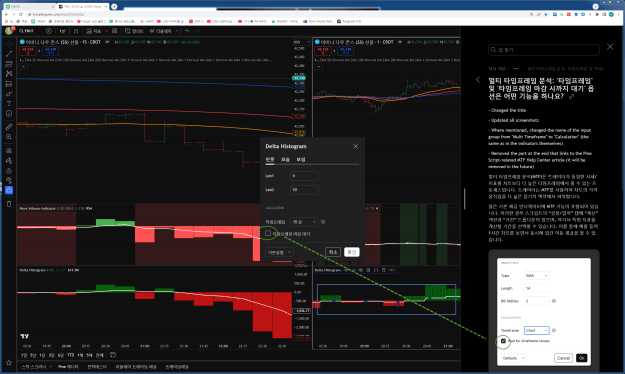Click the user profile avatar icon

click(9, 31)
